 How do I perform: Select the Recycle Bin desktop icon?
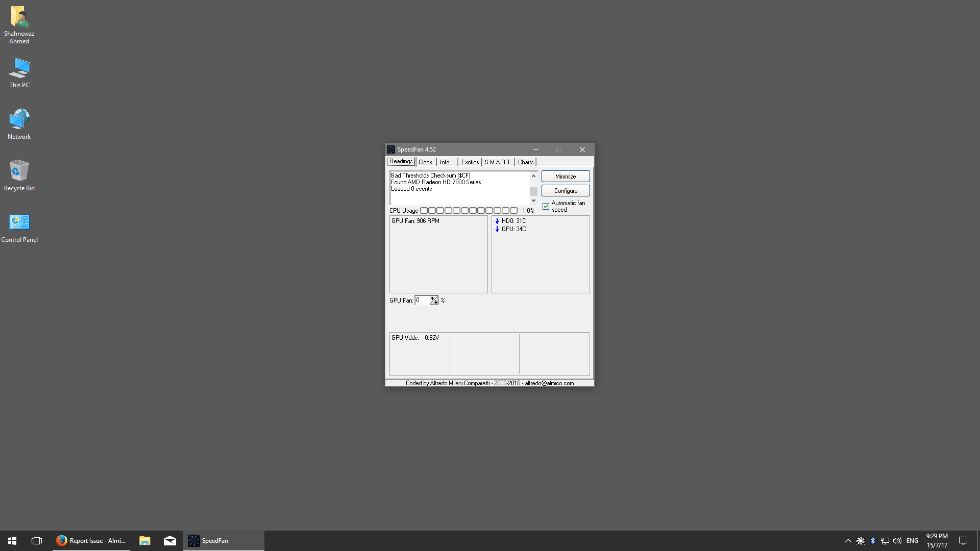click(19, 176)
